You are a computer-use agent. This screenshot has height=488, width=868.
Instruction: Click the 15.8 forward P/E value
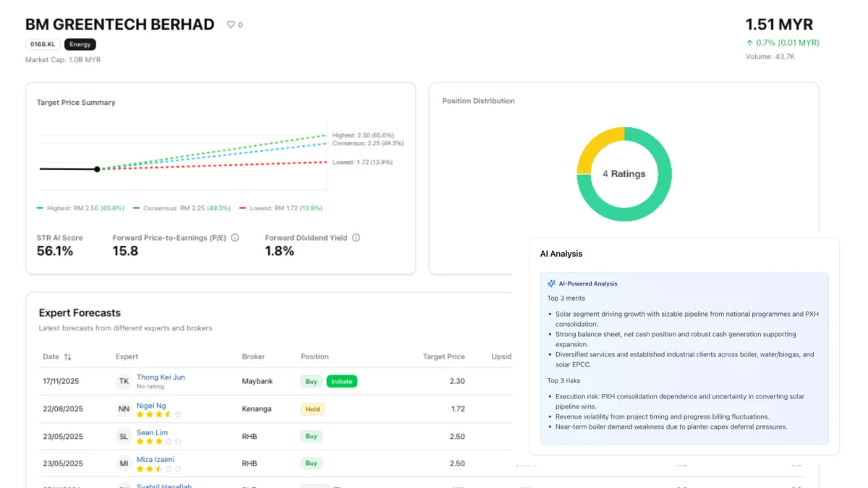(x=125, y=252)
